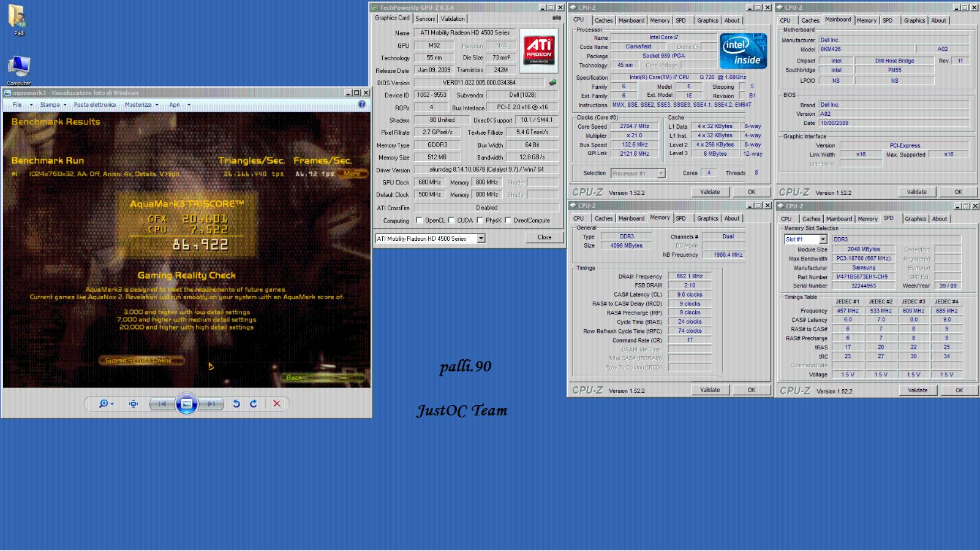The height and width of the screenshot is (551, 980).
Task: Click the CPU name field Intel Core i7
Action: click(x=664, y=37)
